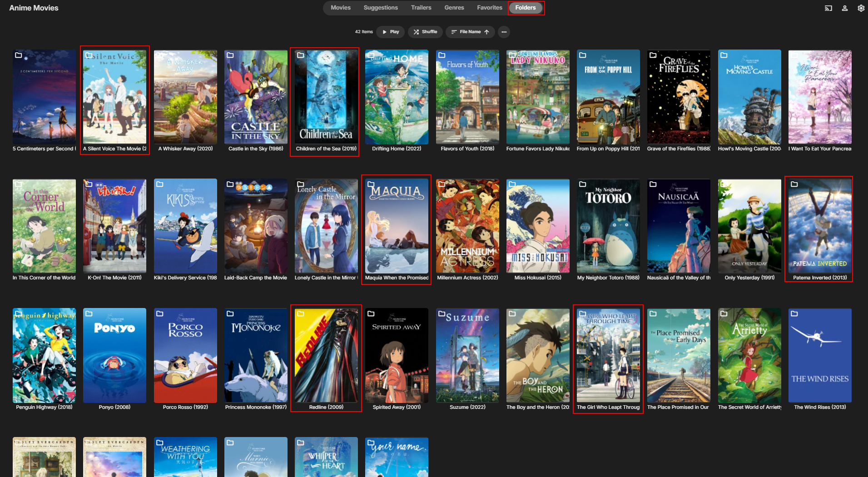Switch to the Suggestions tab

pos(381,8)
